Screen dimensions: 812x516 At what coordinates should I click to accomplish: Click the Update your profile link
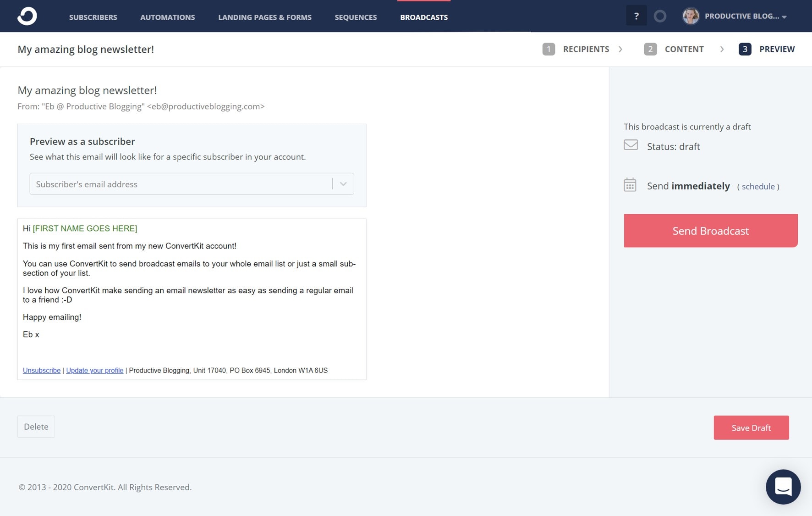tap(95, 370)
